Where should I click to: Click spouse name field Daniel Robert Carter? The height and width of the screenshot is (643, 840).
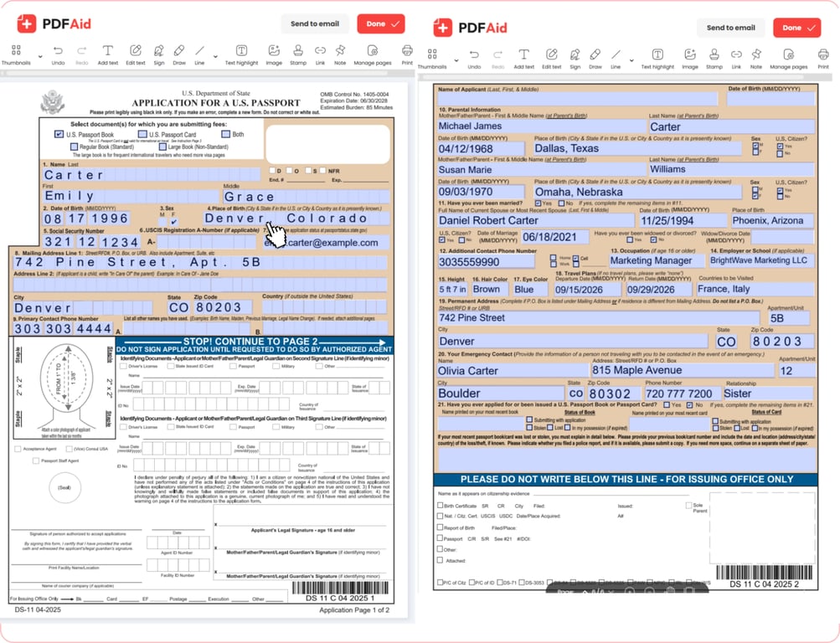pos(536,220)
